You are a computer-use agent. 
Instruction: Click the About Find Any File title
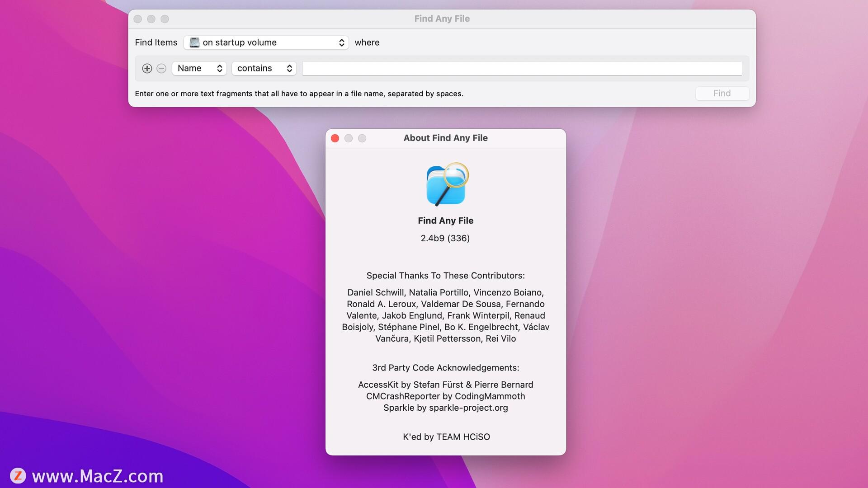[446, 138]
